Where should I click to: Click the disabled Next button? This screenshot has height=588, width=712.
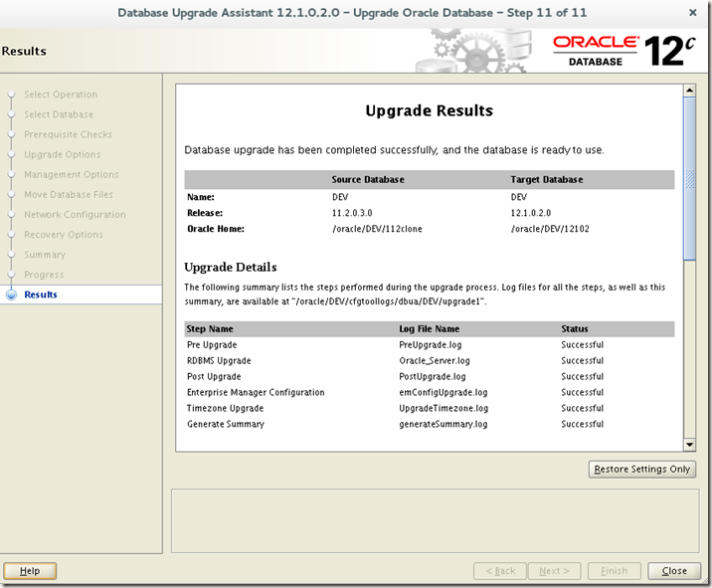(555, 571)
